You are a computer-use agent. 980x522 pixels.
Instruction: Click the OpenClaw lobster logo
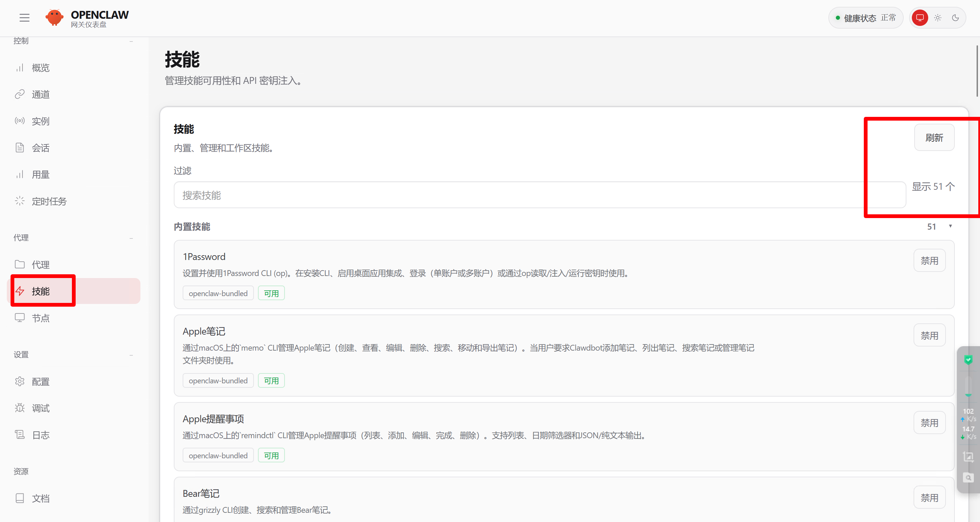coord(54,17)
